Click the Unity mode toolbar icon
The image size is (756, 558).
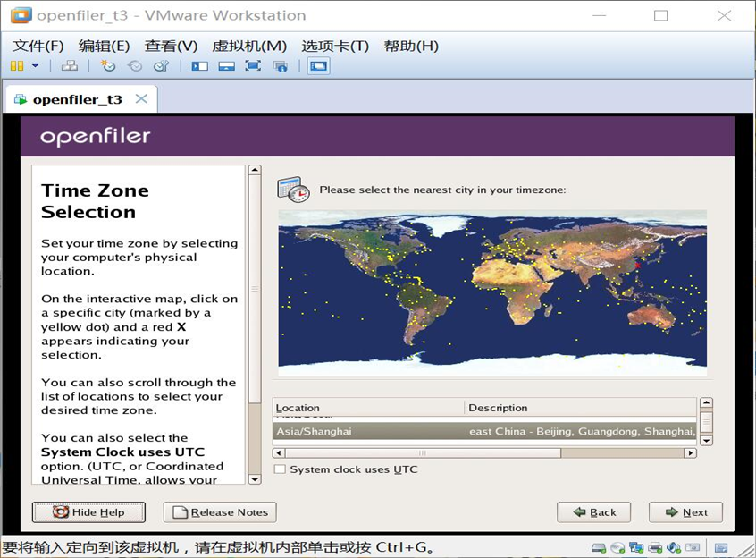pos(280,66)
